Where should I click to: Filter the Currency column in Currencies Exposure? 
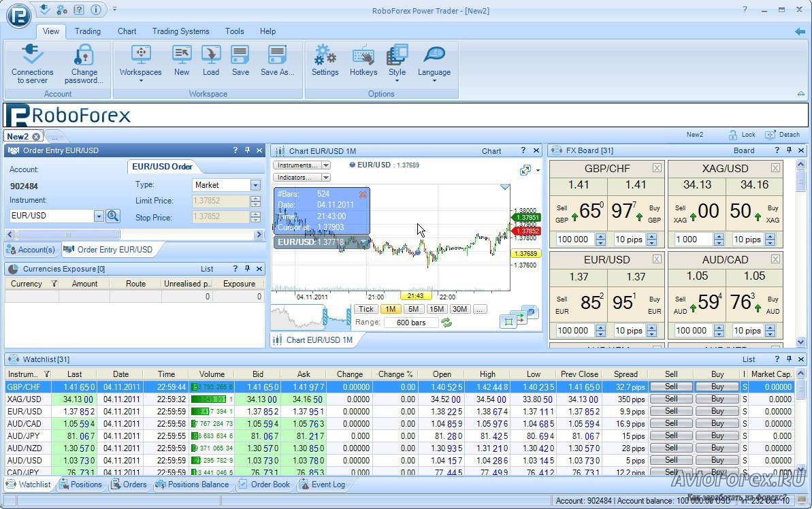coord(54,283)
